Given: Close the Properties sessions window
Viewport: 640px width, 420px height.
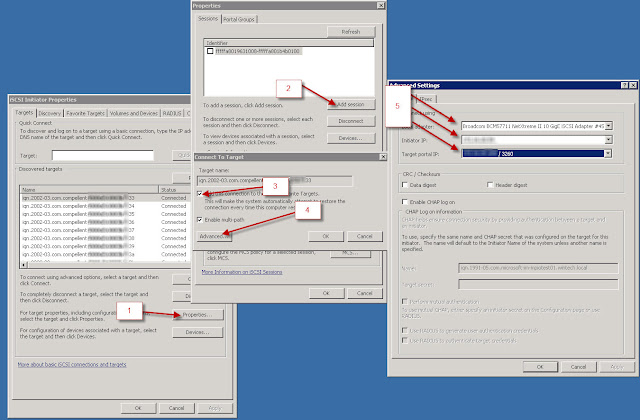Looking at the screenshot, I should click(380, 5).
